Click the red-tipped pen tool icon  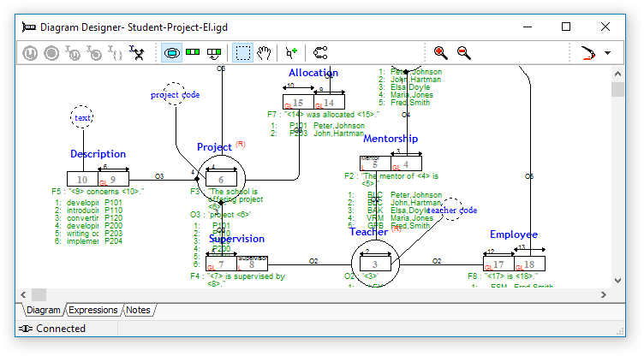(x=587, y=53)
